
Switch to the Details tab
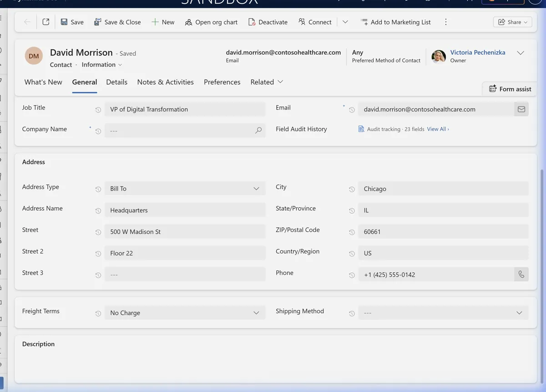click(x=116, y=82)
